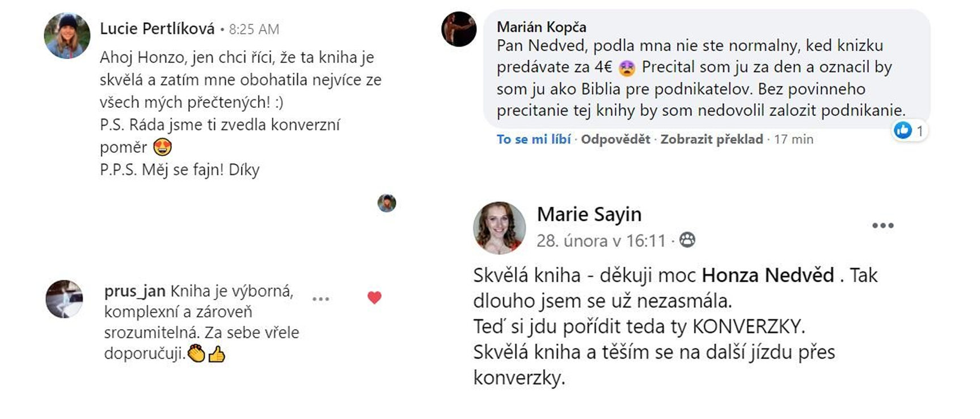
Task: Click the "17 min" comment timestamp
Action: tap(793, 139)
